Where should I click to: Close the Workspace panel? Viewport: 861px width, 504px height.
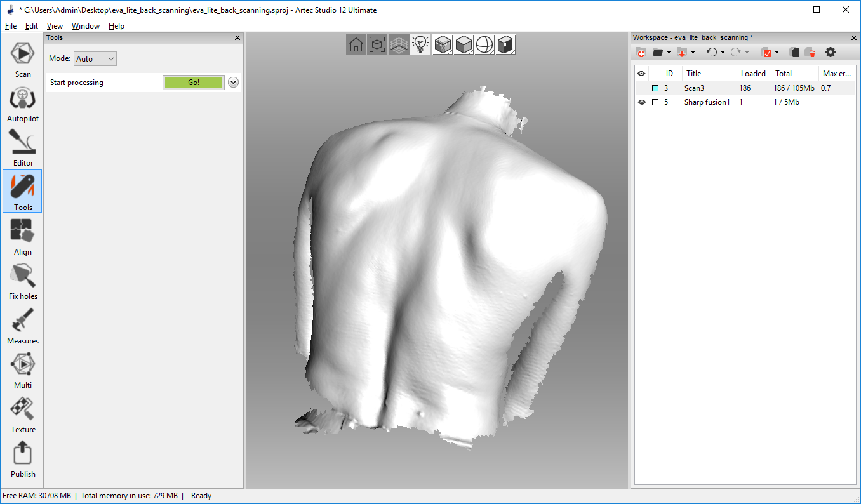(853, 38)
